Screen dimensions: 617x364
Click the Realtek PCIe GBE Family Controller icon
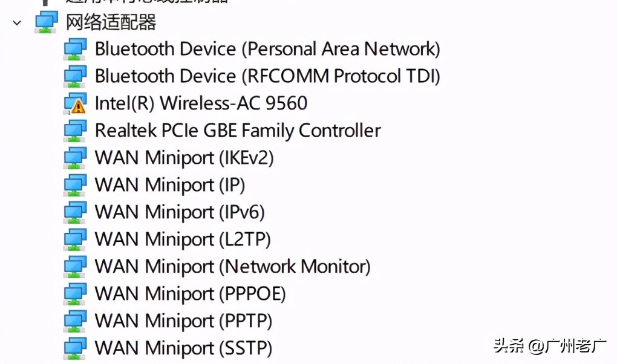coord(75,130)
